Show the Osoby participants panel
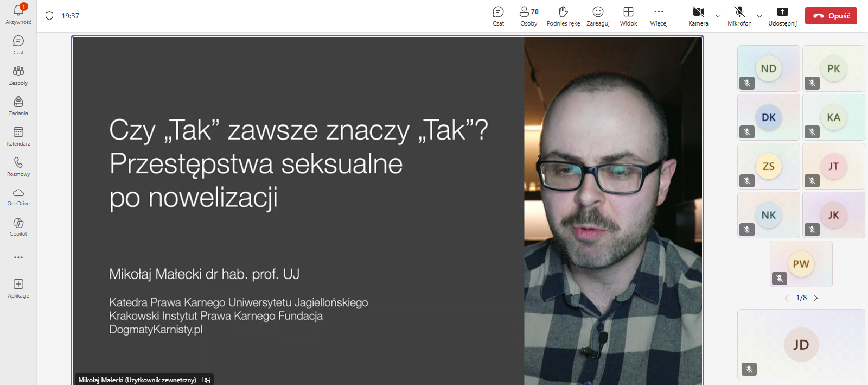868x385 pixels. point(529,16)
